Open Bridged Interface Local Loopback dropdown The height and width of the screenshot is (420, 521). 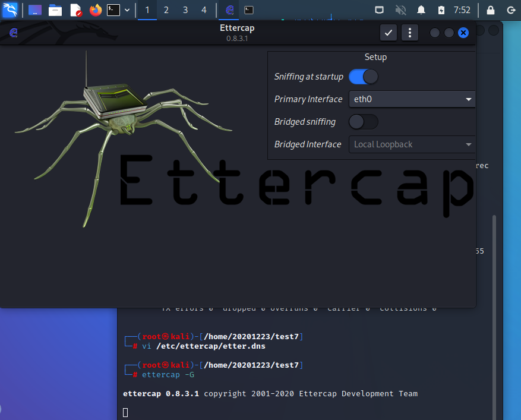(x=412, y=144)
